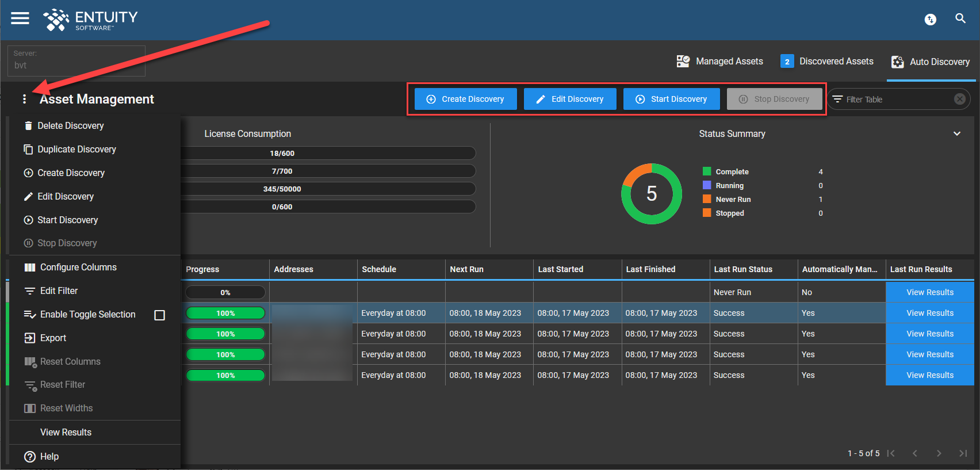This screenshot has height=470, width=980.
Task: Go to the next page arrow
Action: tap(939, 453)
